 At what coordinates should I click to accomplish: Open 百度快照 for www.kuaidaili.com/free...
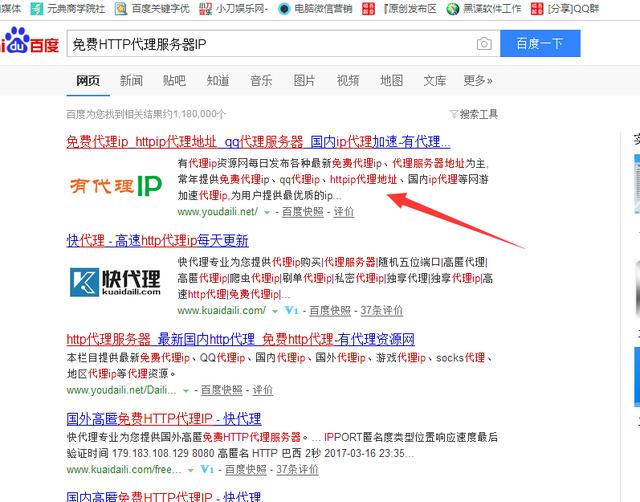point(246,470)
